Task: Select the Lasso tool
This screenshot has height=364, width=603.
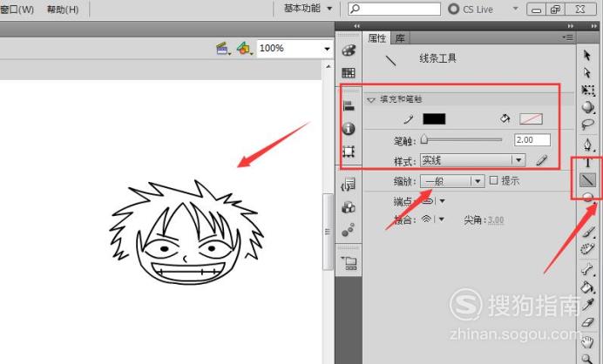Action: point(587,125)
